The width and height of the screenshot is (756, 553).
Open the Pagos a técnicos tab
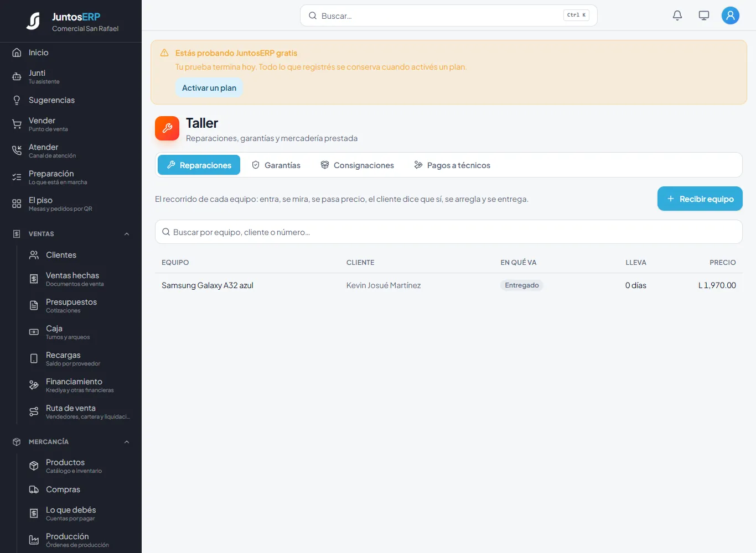pos(452,165)
